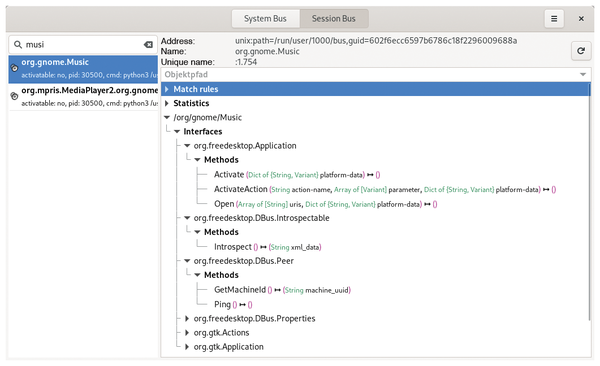The width and height of the screenshot is (600, 366).
Task: Expand the Match rules row
Action: click(x=166, y=89)
